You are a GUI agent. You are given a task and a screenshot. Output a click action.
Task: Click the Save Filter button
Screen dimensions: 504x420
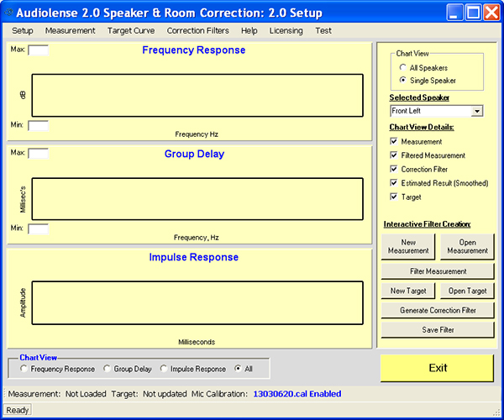point(438,330)
